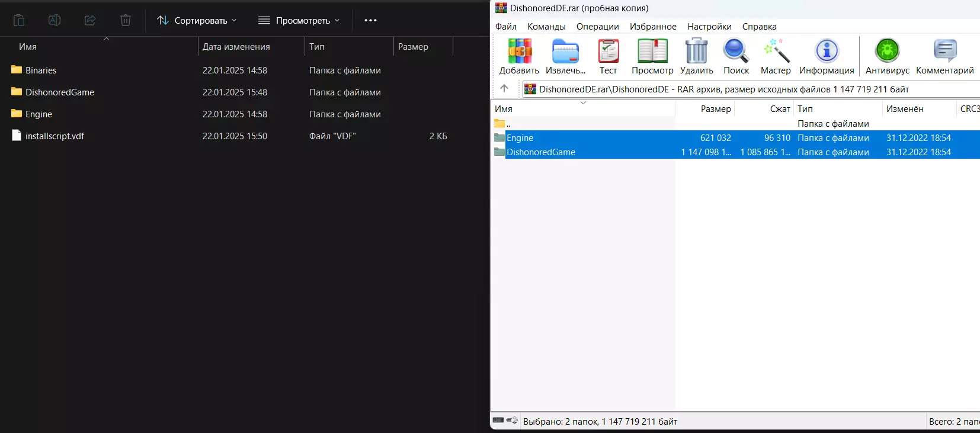This screenshot has width=980, height=433.
Task: Click the parent folder '..' icon in WinRAR
Action: click(x=499, y=124)
